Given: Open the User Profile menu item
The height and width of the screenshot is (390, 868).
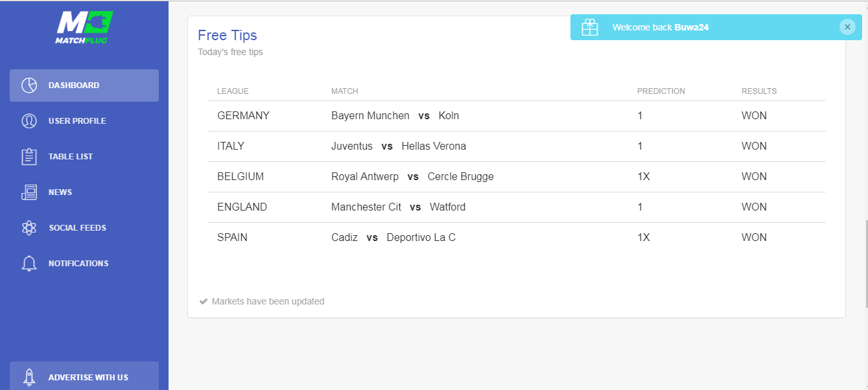Looking at the screenshot, I should [84, 121].
